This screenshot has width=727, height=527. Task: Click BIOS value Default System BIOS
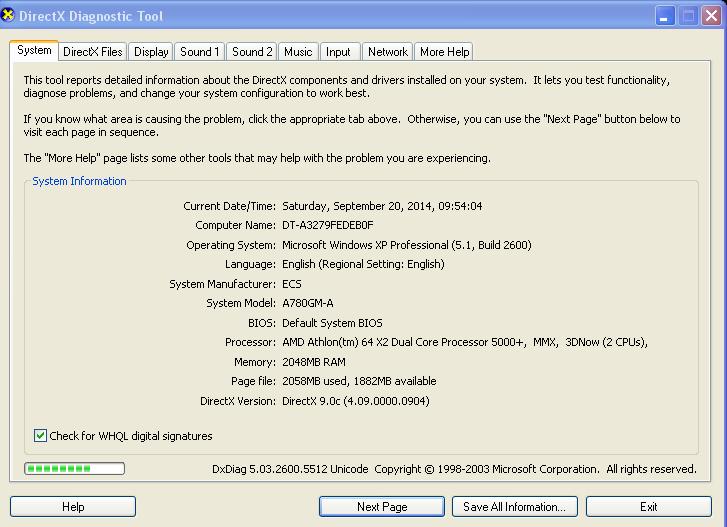click(332, 323)
